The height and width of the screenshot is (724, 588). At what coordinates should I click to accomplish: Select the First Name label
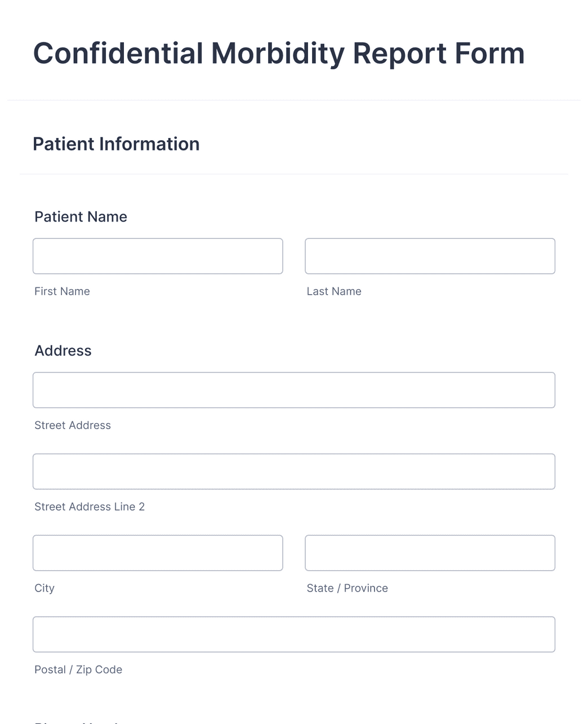pos(62,291)
